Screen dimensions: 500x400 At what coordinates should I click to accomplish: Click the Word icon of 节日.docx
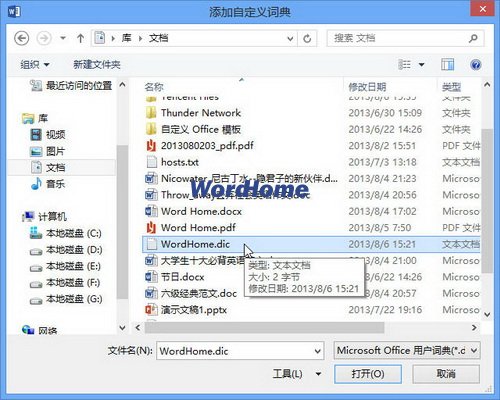[151, 277]
